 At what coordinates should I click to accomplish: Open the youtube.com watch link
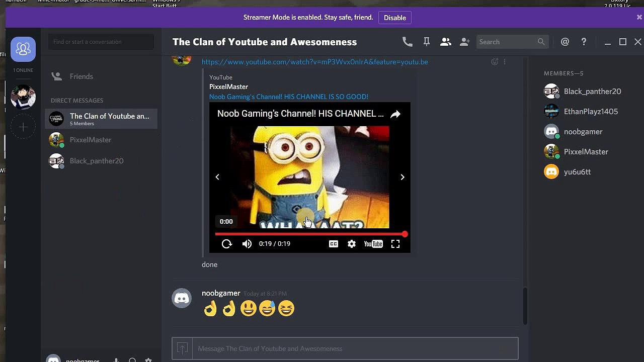point(315,62)
